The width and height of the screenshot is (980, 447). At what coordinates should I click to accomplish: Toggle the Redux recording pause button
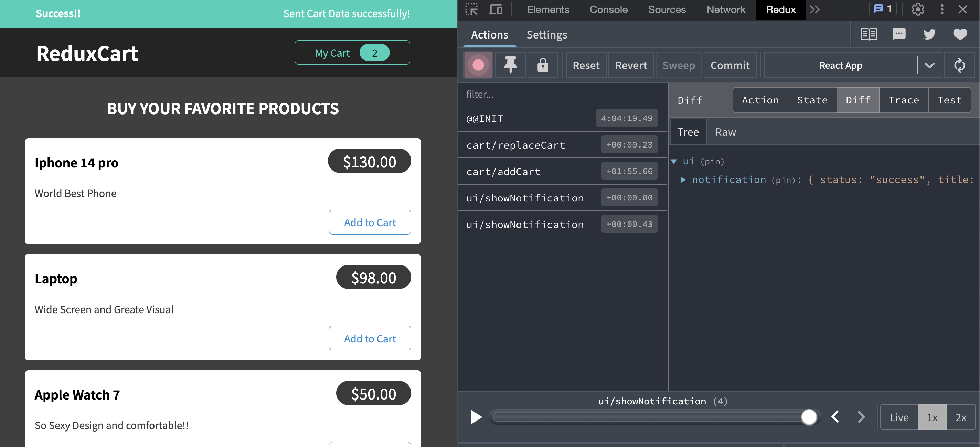click(x=478, y=65)
